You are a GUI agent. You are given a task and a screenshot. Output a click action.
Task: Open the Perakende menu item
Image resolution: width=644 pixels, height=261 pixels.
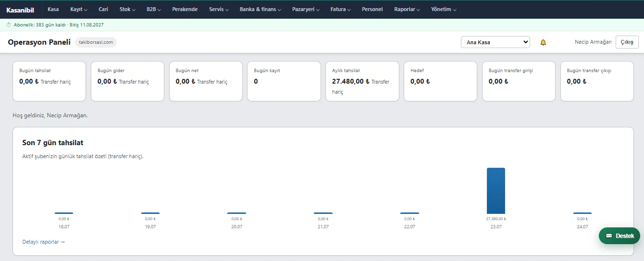[185, 10]
